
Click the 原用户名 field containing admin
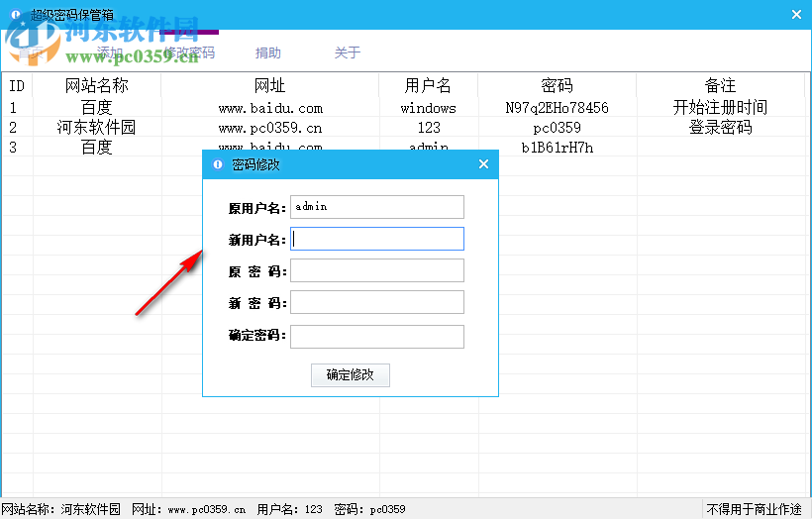tap(377, 207)
